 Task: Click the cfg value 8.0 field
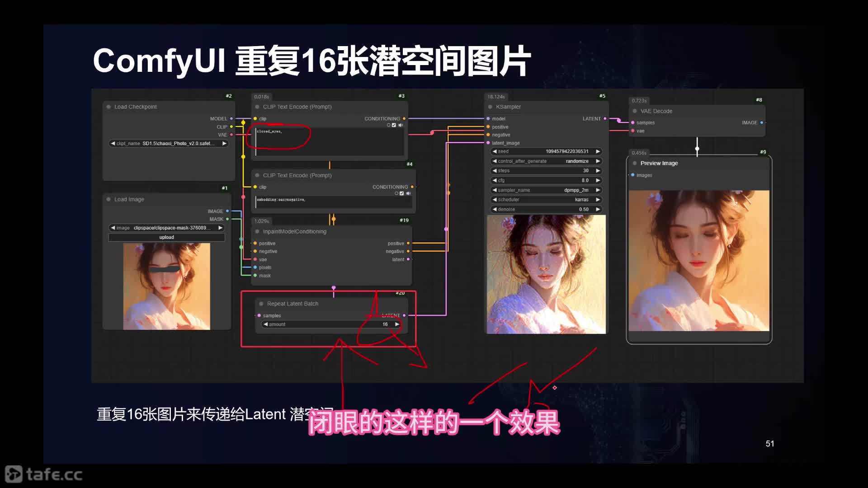point(546,180)
